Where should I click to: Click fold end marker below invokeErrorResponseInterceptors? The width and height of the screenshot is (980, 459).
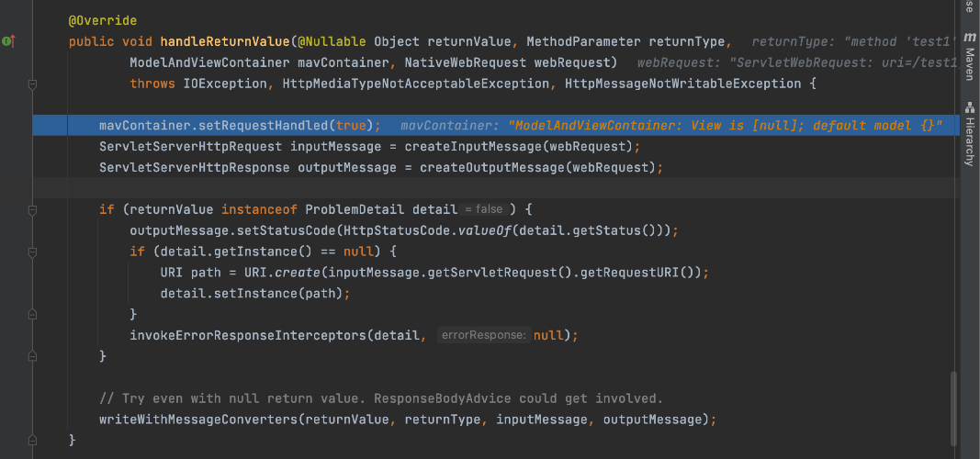[x=33, y=356]
